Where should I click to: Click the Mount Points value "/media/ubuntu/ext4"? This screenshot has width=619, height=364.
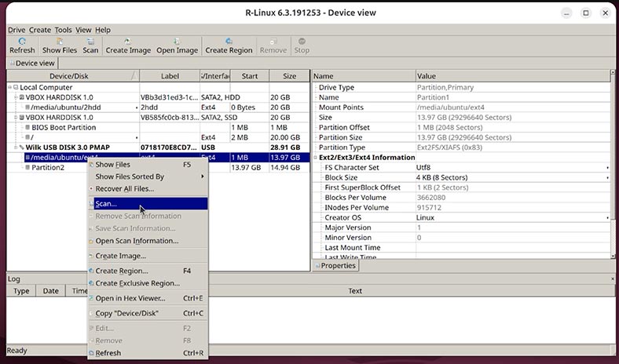[450, 107]
